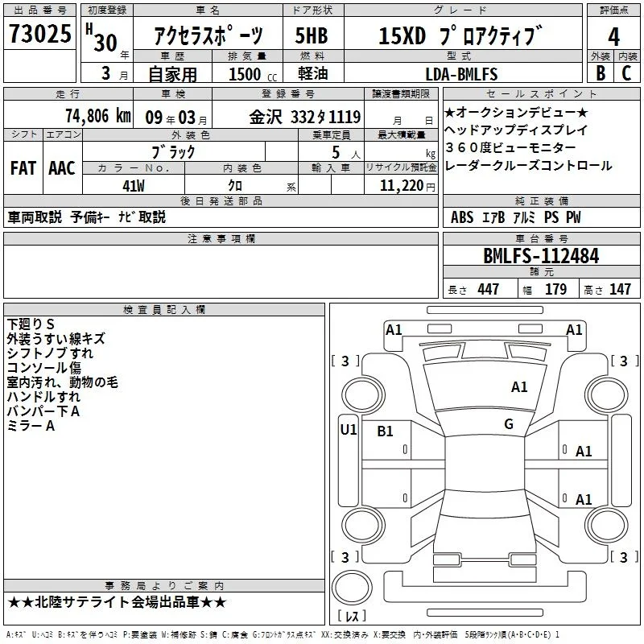The height and width of the screenshot is (644, 644).
Task: Select B1 mark on the door panel
Action: pyautogui.click(x=385, y=431)
